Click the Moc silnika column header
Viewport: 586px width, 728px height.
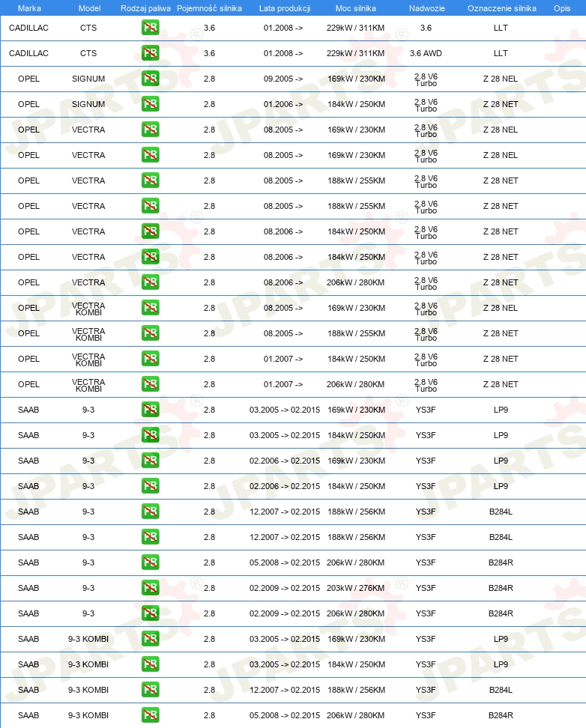[355, 8]
